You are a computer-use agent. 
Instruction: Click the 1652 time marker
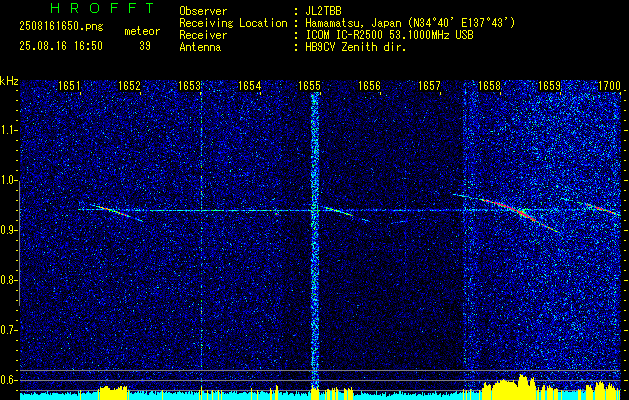(129, 85)
